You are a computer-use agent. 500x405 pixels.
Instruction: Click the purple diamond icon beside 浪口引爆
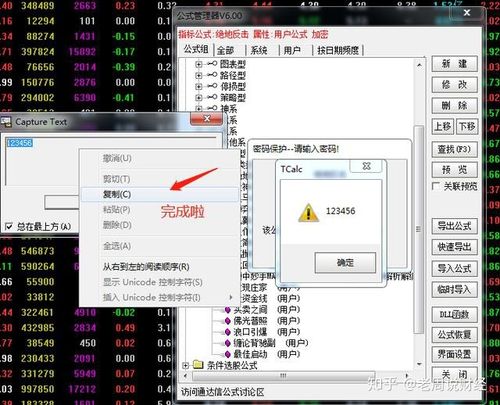point(228,332)
